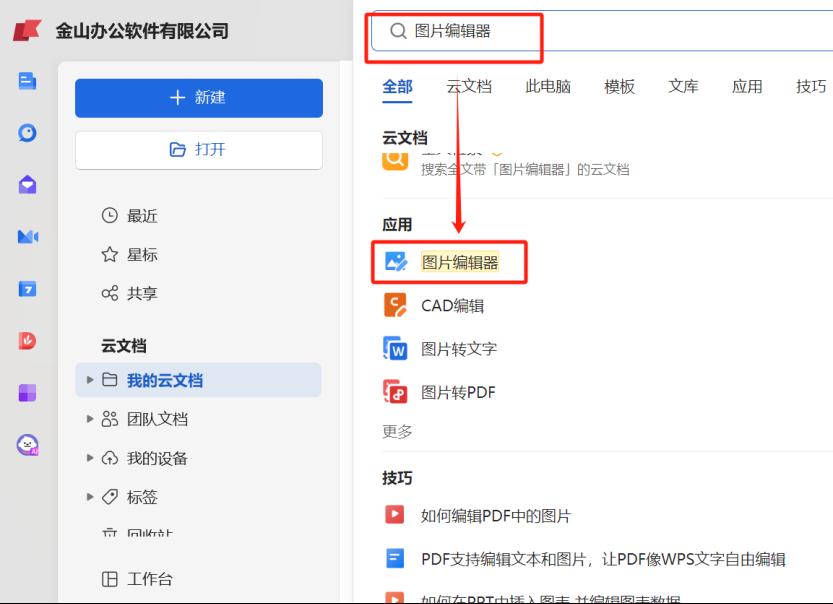The height and width of the screenshot is (604, 833).
Task: Click 搜索全文带「图片编辑器」的云文档
Action: tap(525, 169)
